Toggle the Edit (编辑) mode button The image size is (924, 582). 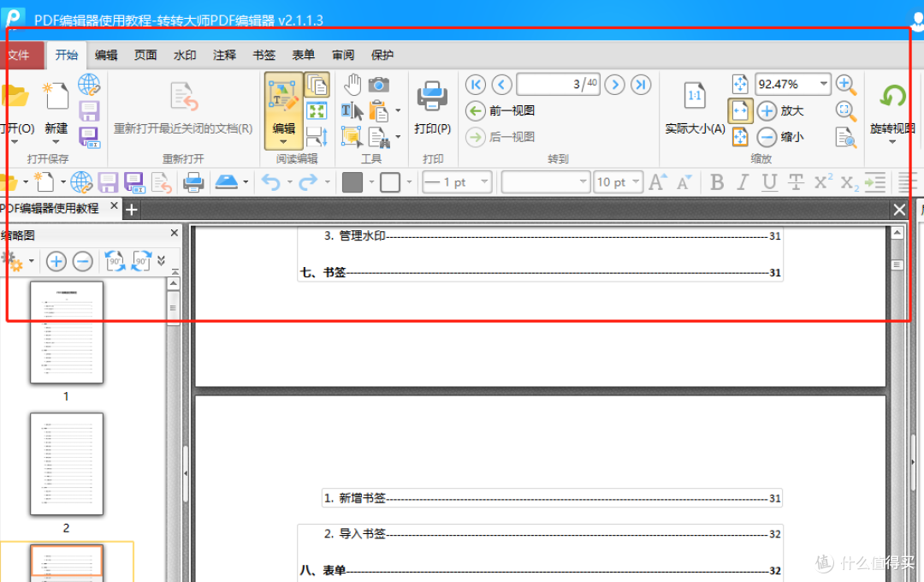tap(283, 110)
